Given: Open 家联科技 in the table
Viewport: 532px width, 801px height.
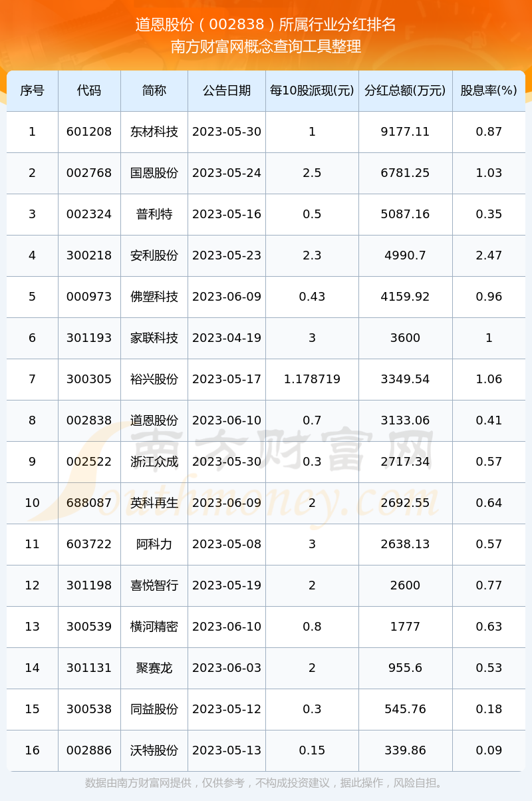Looking at the screenshot, I should (154, 338).
